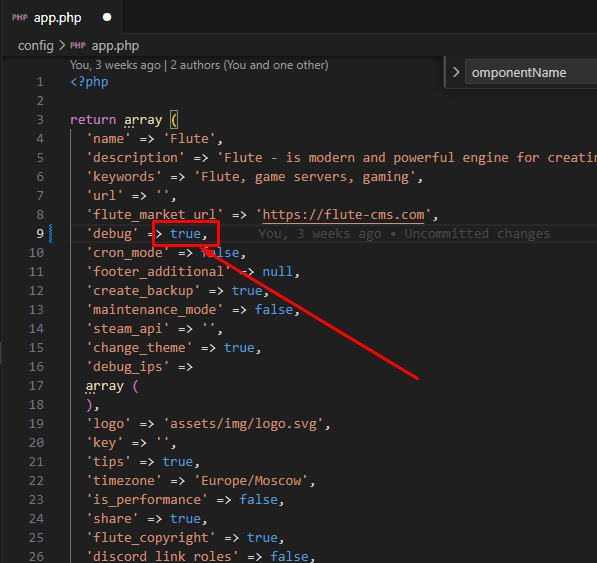Open the https://flute-cms.com link
Screen dimensions: 597x563
[x=343, y=215]
